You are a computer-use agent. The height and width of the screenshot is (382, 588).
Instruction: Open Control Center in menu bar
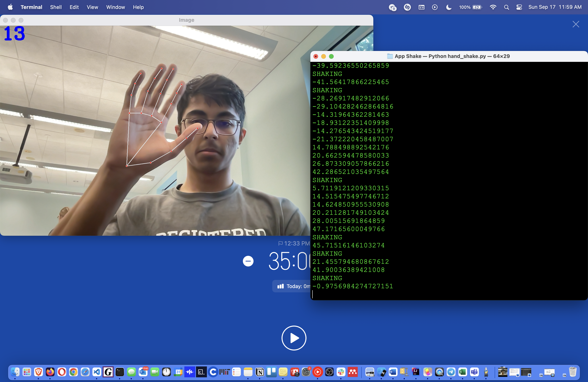(519, 7)
